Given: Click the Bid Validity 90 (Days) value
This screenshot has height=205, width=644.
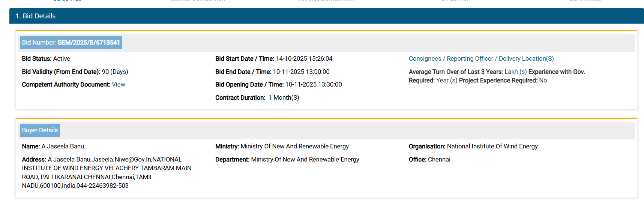Looking at the screenshot, I should coord(115,72).
